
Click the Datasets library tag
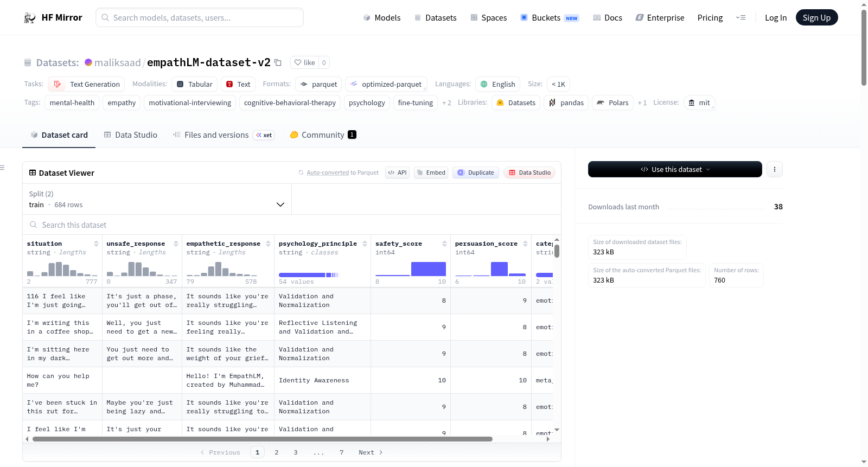pyautogui.click(x=516, y=103)
